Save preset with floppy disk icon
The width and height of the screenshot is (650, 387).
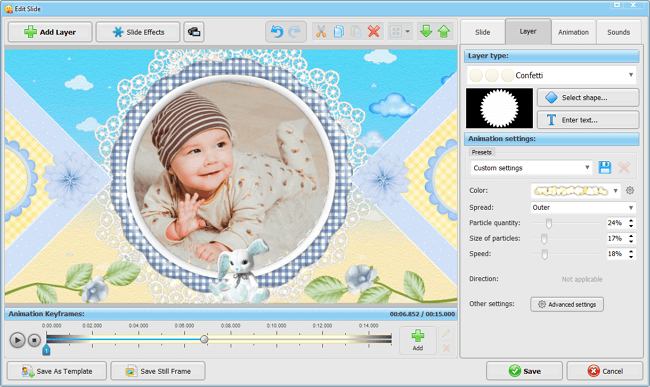(605, 167)
